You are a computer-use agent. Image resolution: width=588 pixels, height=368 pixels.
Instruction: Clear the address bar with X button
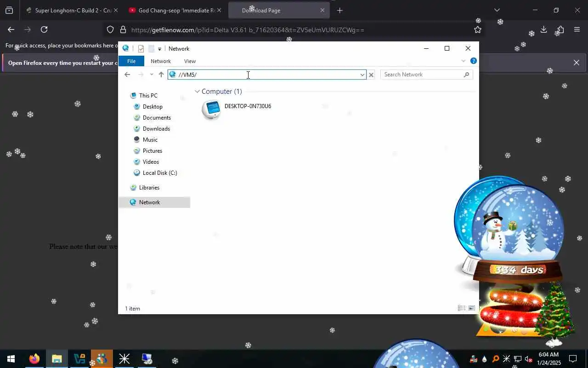[x=371, y=75]
